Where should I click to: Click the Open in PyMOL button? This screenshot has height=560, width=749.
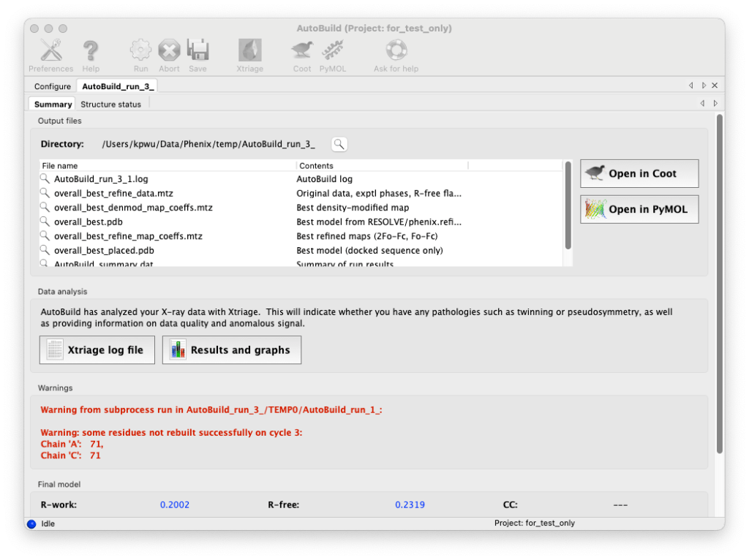tap(639, 209)
